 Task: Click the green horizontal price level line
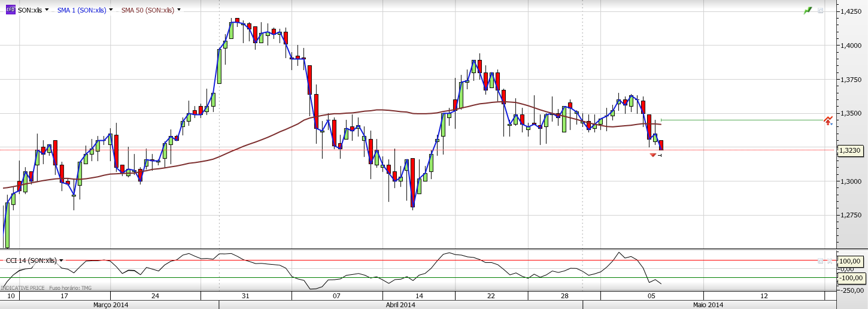pyautogui.click(x=742, y=120)
